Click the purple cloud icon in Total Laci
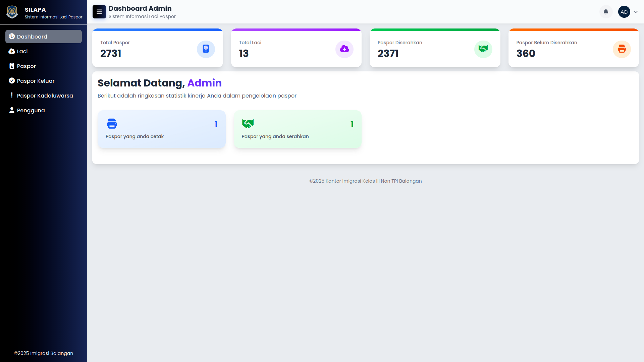This screenshot has width=644, height=362. coord(344,49)
